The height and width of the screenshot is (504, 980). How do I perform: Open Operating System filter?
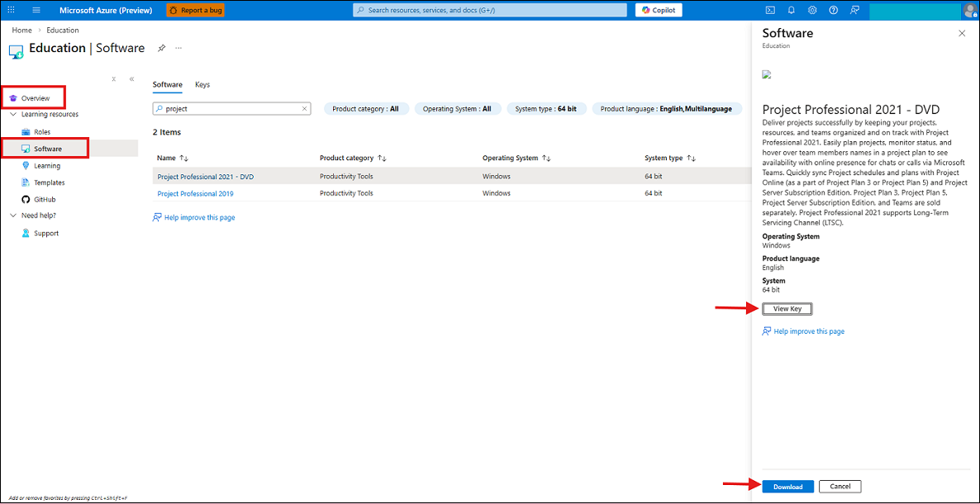click(x=457, y=109)
